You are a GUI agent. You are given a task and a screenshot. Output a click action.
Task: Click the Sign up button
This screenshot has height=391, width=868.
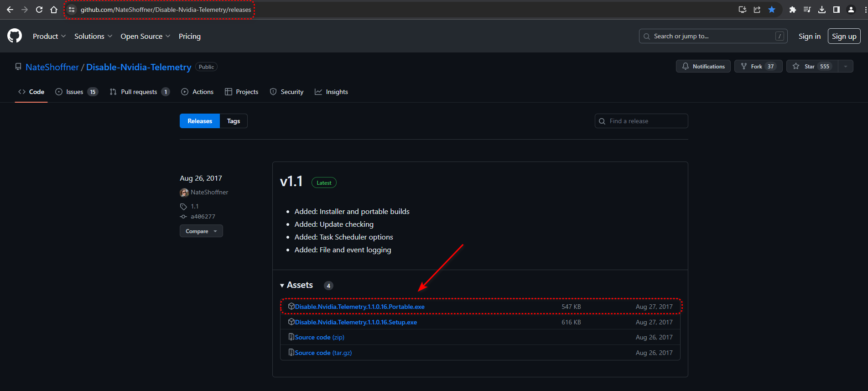844,36
